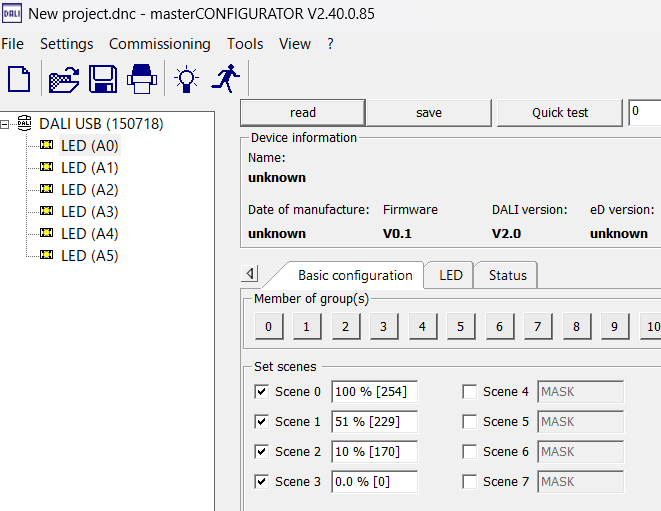Open the File menu
This screenshot has width=661, height=511.
coord(12,44)
